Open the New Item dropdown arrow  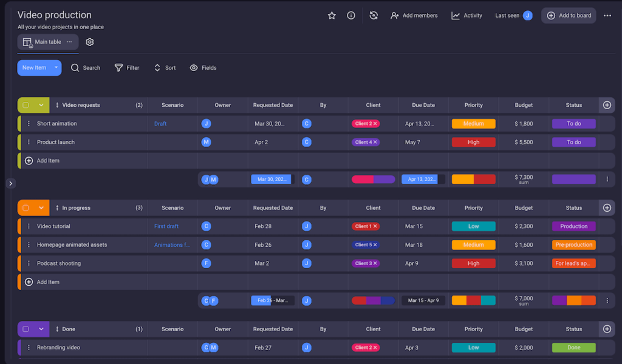point(56,67)
